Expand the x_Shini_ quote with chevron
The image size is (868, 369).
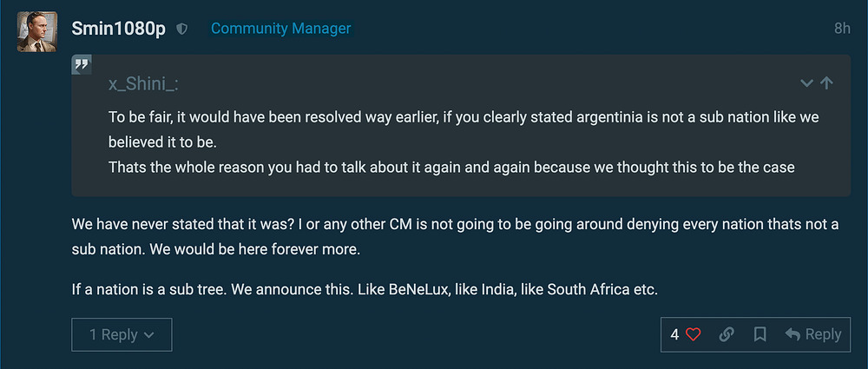pos(806,83)
